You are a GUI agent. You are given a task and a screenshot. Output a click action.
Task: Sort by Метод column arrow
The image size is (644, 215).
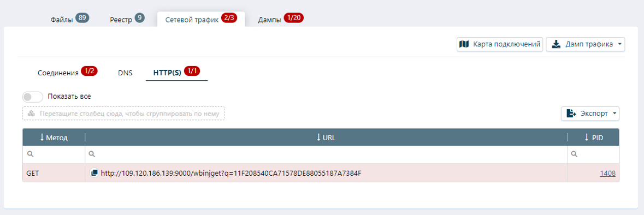point(42,138)
